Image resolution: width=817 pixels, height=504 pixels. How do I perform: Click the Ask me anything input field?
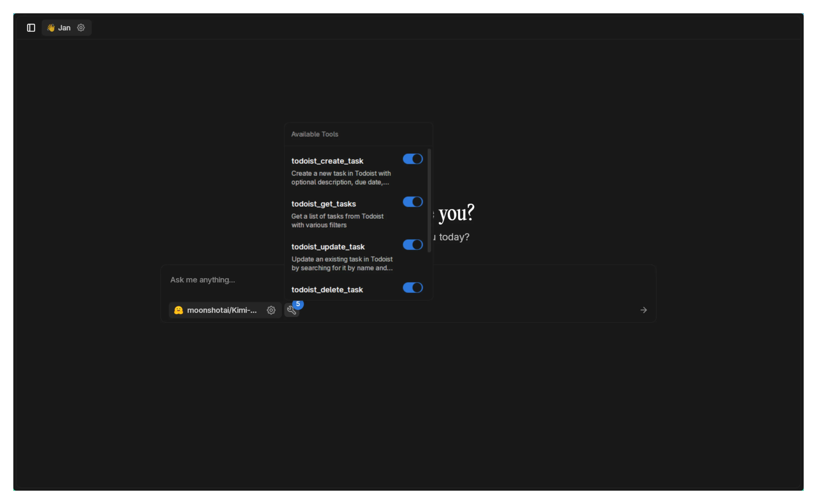(202, 280)
